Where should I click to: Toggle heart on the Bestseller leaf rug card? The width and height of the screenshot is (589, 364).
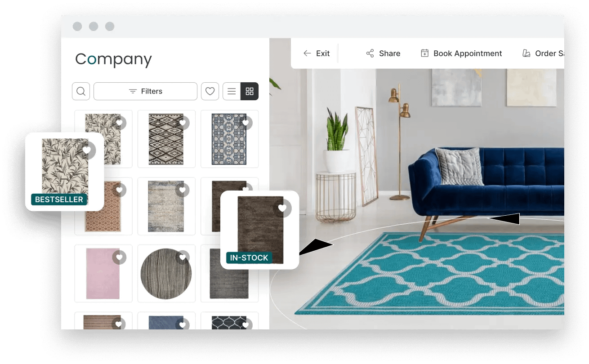pos(87,150)
